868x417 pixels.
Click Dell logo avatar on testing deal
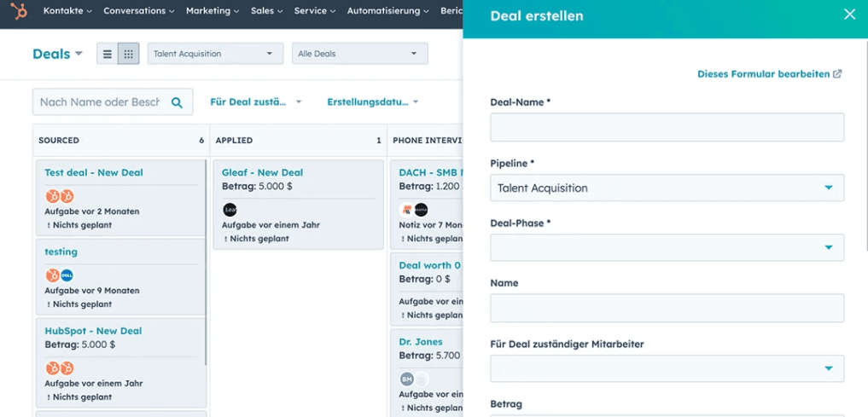[x=67, y=275]
